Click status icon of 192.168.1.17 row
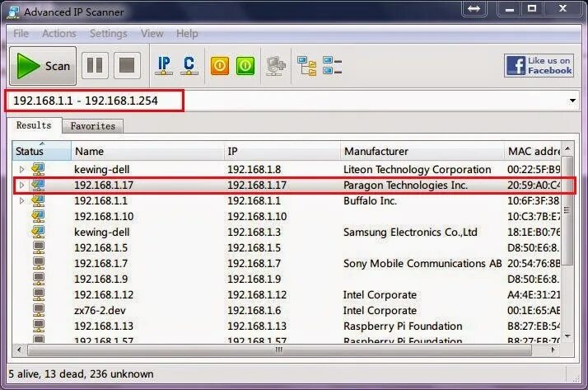Viewport: 588px width, 390px height. click(38, 185)
